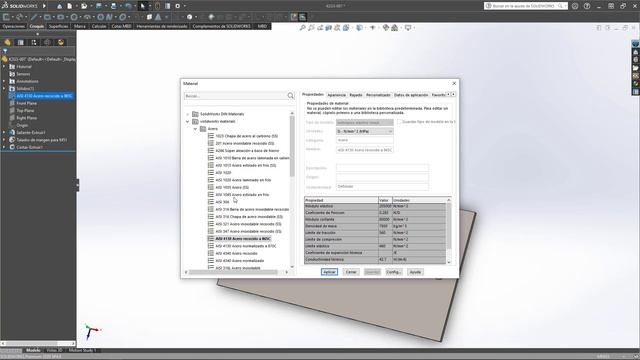Click the Open file icon

tap(84, 6)
